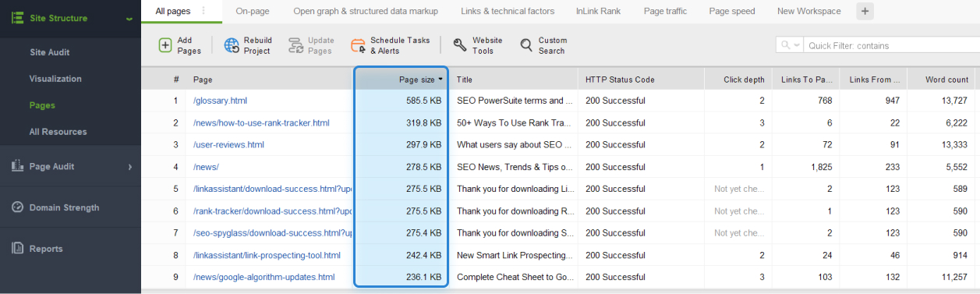
Task: Select the 242.4 KB page size cell
Action: pos(423,255)
